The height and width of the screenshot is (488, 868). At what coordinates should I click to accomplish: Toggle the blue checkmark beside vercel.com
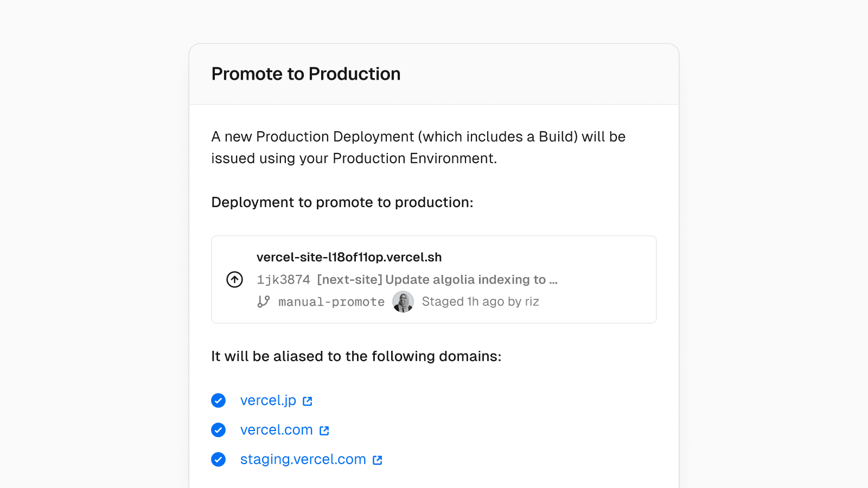click(218, 430)
